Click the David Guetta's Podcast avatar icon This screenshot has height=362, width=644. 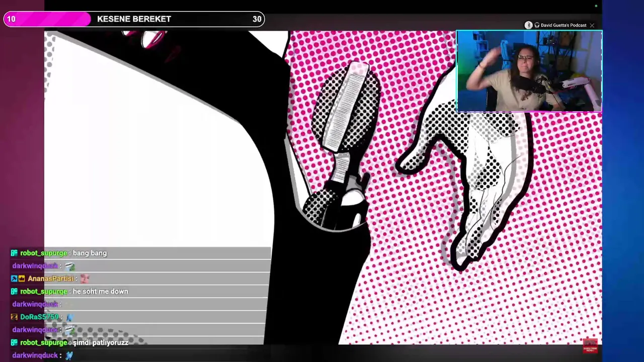pyautogui.click(x=528, y=25)
